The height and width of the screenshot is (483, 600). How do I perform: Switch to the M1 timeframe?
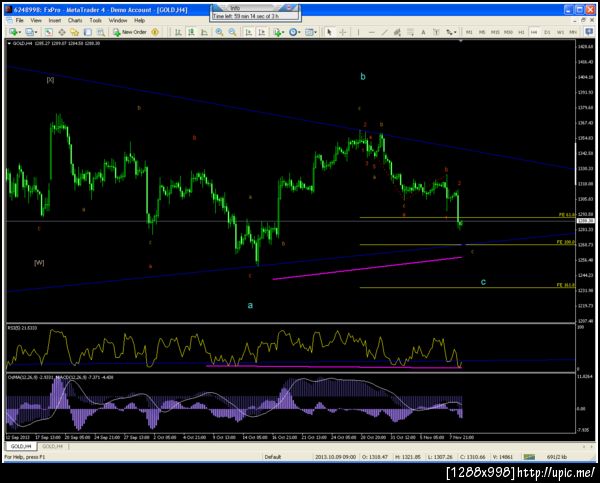click(469, 32)
